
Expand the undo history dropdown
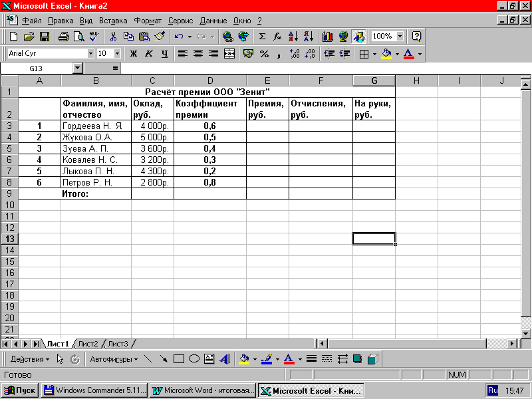(x=190, y=37)
